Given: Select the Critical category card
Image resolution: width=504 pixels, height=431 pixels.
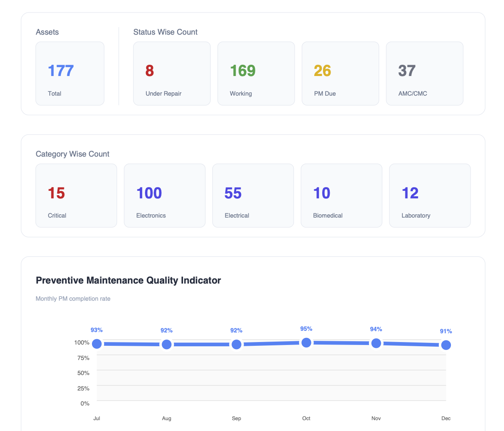Looking at the screenshot, I should (x=76, y=195).
